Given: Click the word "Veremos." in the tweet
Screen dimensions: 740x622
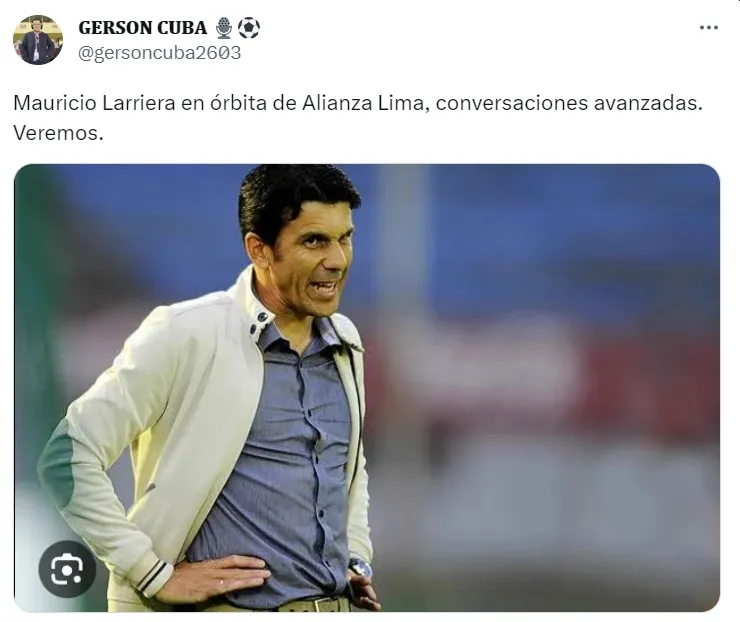Looking at the screenshot, I should (x=58, y=133).
